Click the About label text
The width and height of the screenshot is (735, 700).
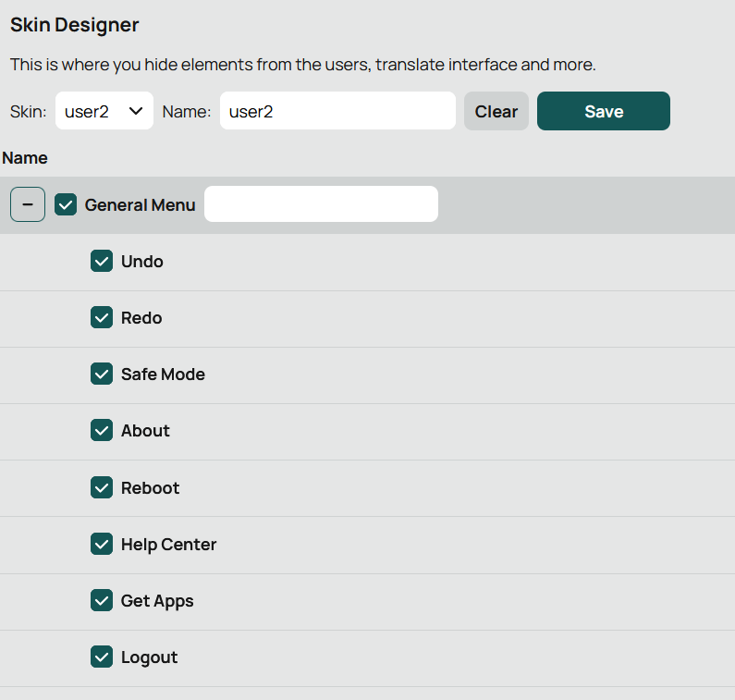[x=145, y=431]
